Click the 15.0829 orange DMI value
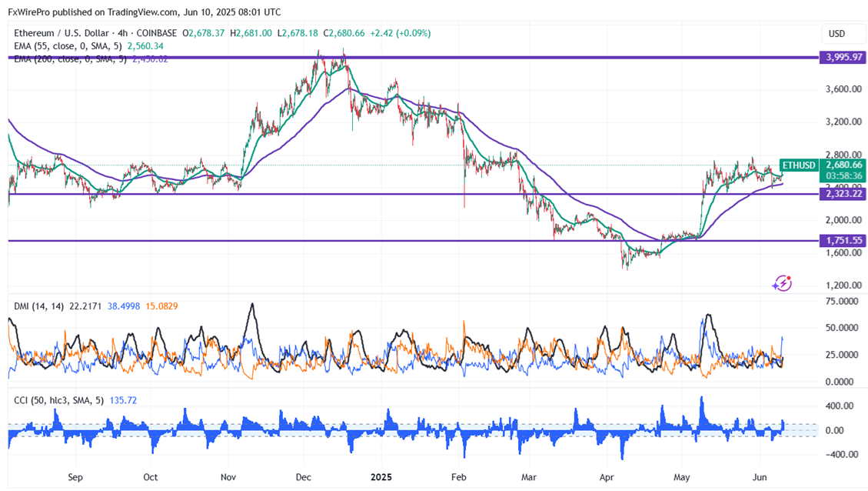Image resolution: width=868 pixels, height=491 pixels. (161, 306)
